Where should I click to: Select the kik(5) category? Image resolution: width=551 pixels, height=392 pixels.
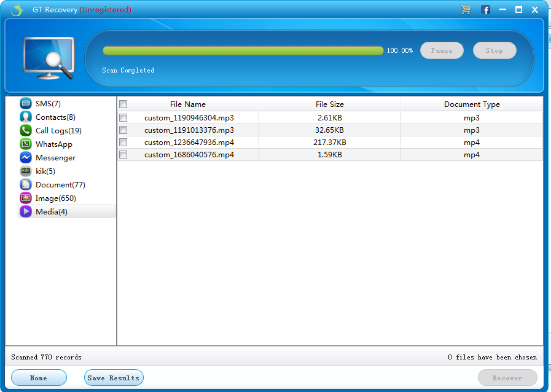point(45,171)
